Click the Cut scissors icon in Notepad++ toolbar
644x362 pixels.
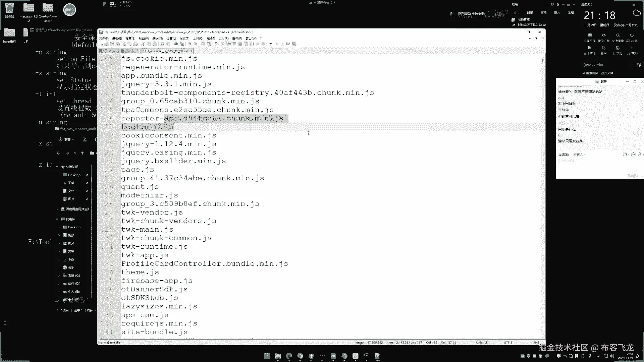143,44
